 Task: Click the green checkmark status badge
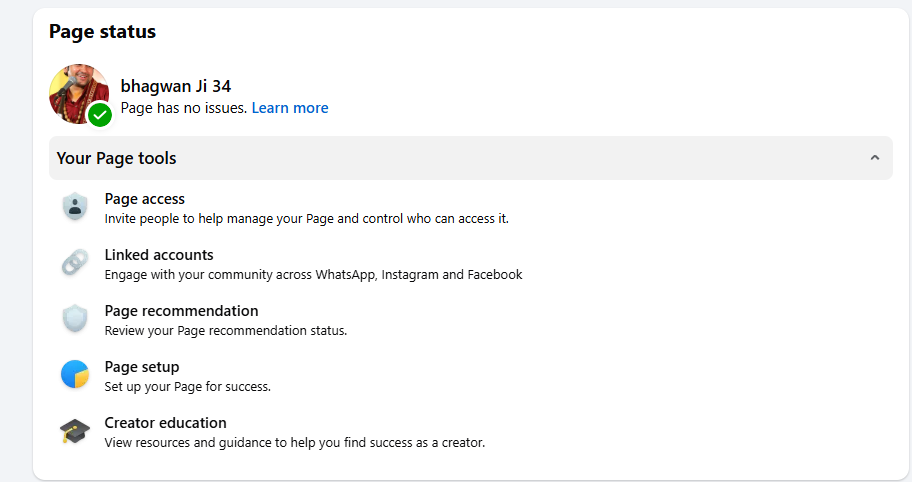tap(99, 115)
